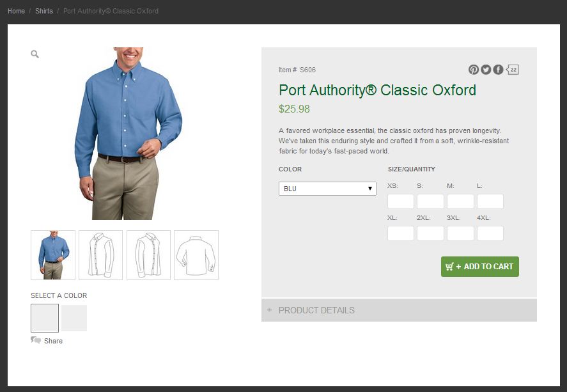Open the BLU color dropdown
567x392 pixels.
coord(327,189)
